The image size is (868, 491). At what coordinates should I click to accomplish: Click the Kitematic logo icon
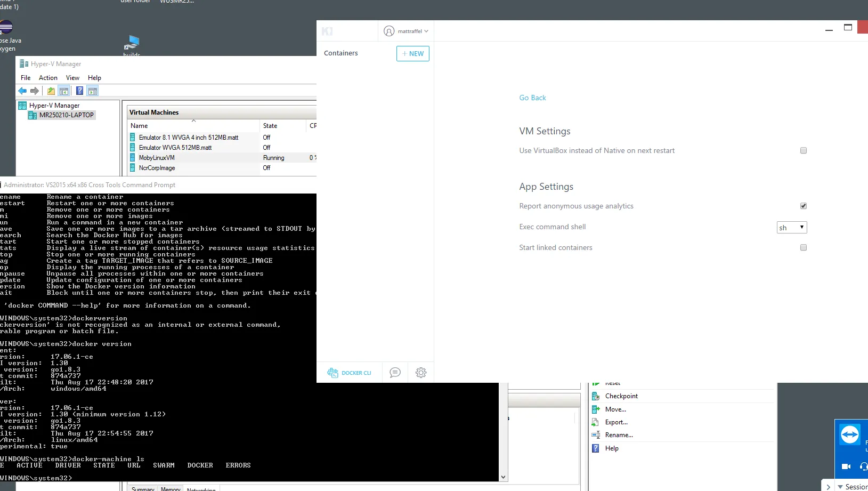click(327, 31)
